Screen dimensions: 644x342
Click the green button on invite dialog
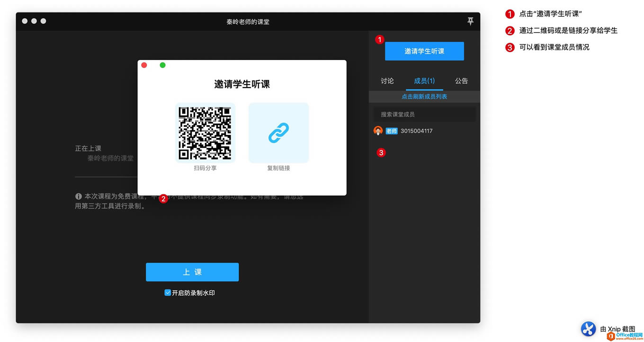tap(162, 65)
